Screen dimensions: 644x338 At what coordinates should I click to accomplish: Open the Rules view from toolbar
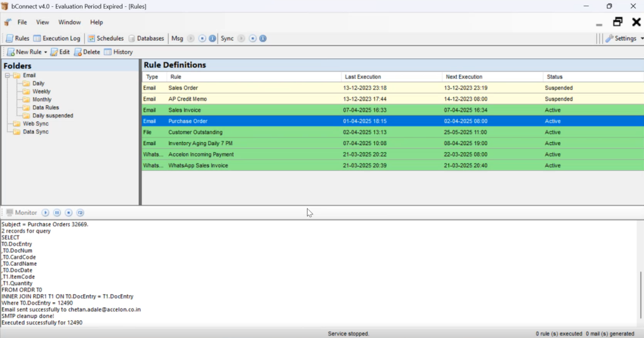[18, 38]
